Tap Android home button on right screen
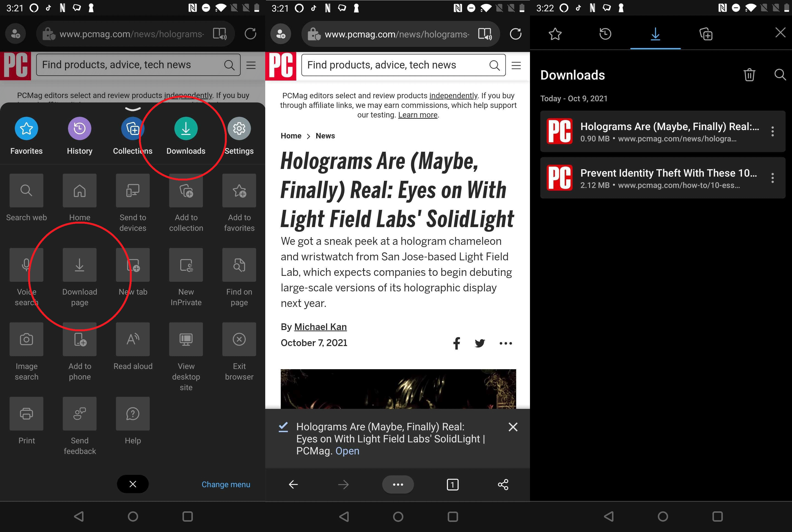 coord(663,516)
